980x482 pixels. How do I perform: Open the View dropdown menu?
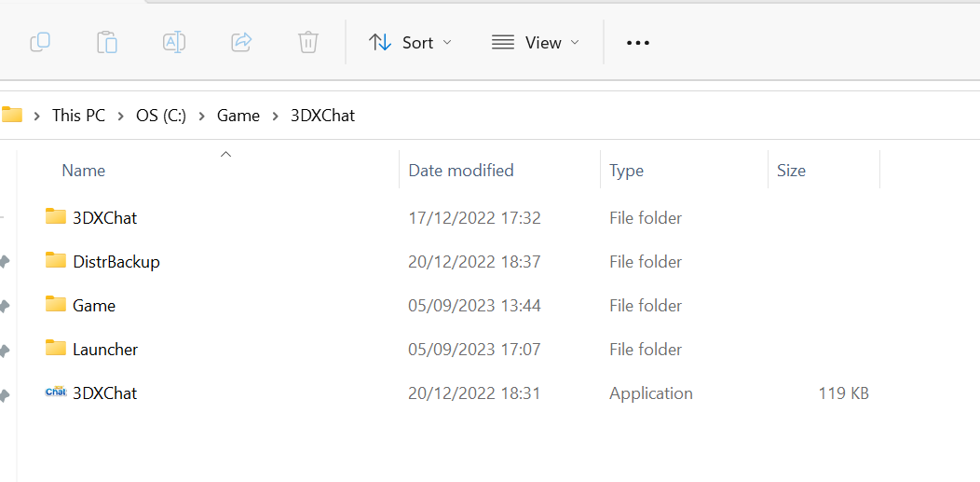click(536, 43)
